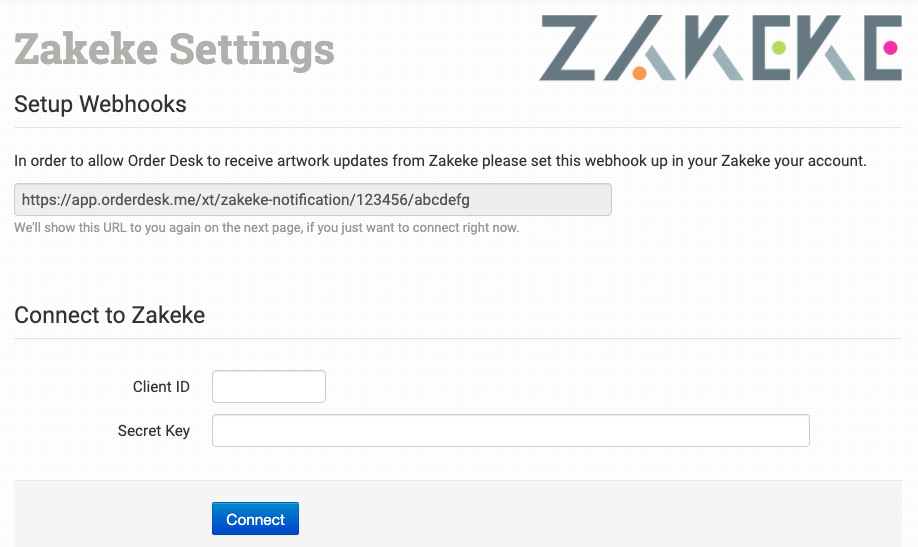
Task: Select the webhook URL field
Action: tap(312, 200)
